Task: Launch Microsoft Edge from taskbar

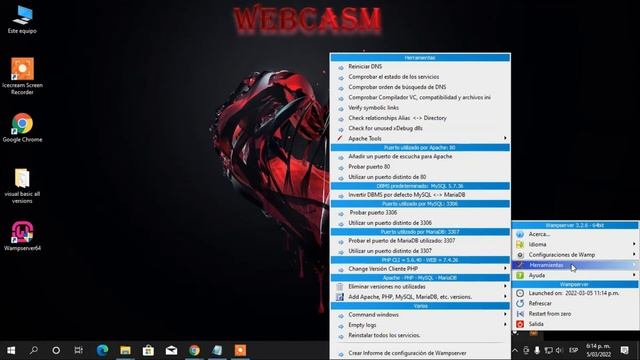Action: click(x=102, y=350)
